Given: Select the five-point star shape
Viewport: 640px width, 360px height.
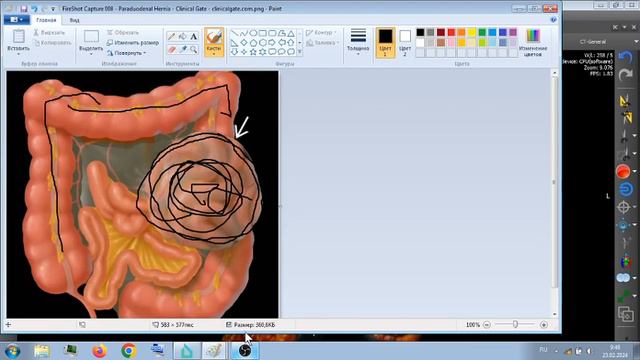Looking at the screenshot, I should [253, 52].
